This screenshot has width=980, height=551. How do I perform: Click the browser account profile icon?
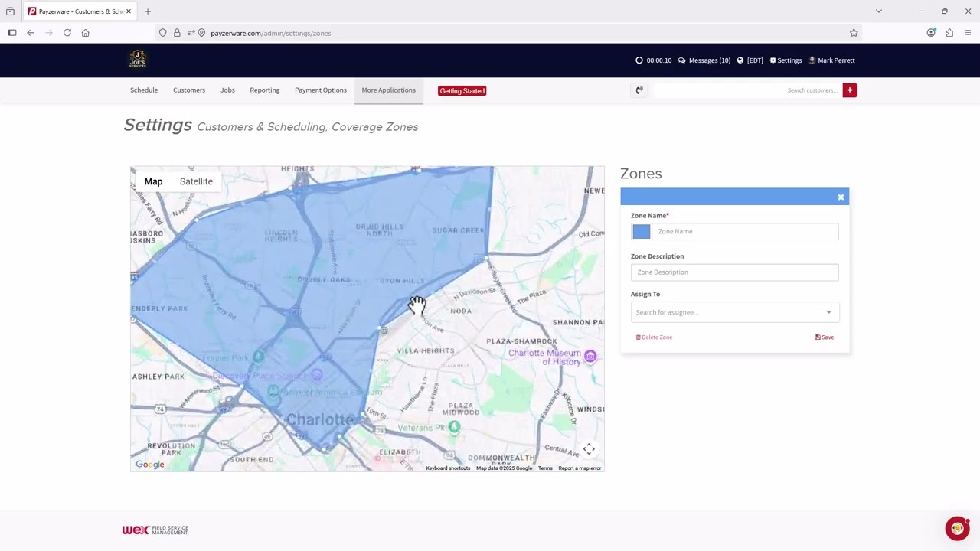(x=931, y=33)
